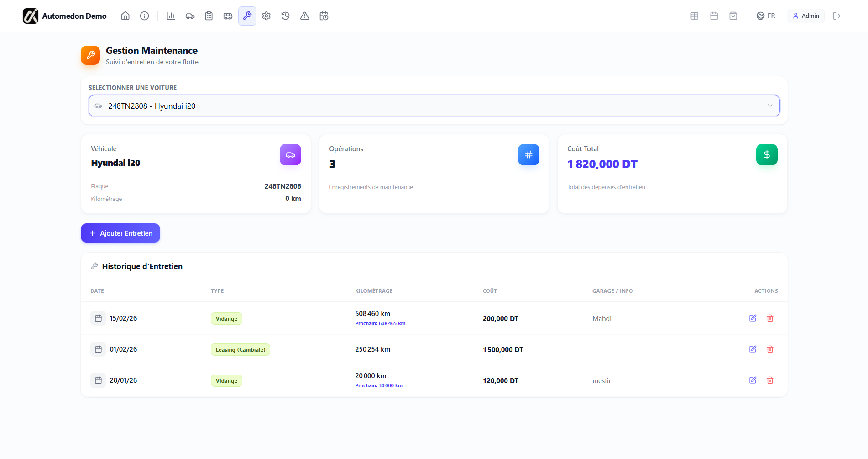Open the history clock icon
The height and width of the screenshot is (459, 868).
[x=285, y=16]
